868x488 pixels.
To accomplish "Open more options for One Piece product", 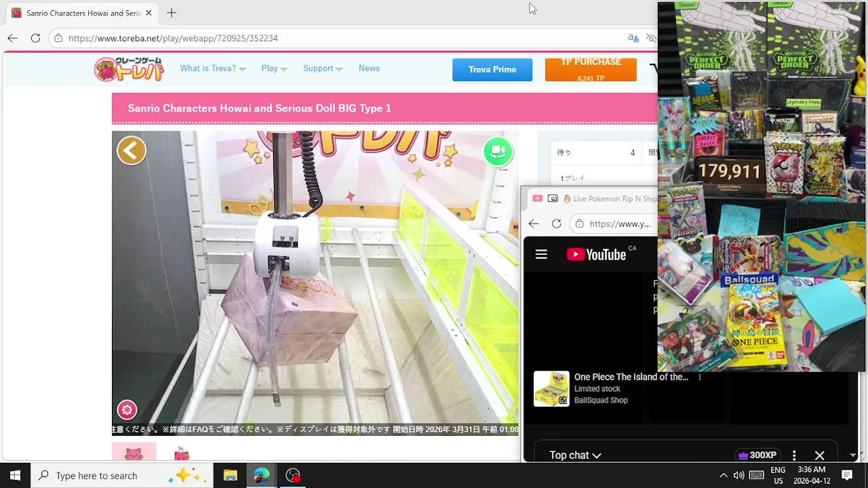I will pos(700,378).
